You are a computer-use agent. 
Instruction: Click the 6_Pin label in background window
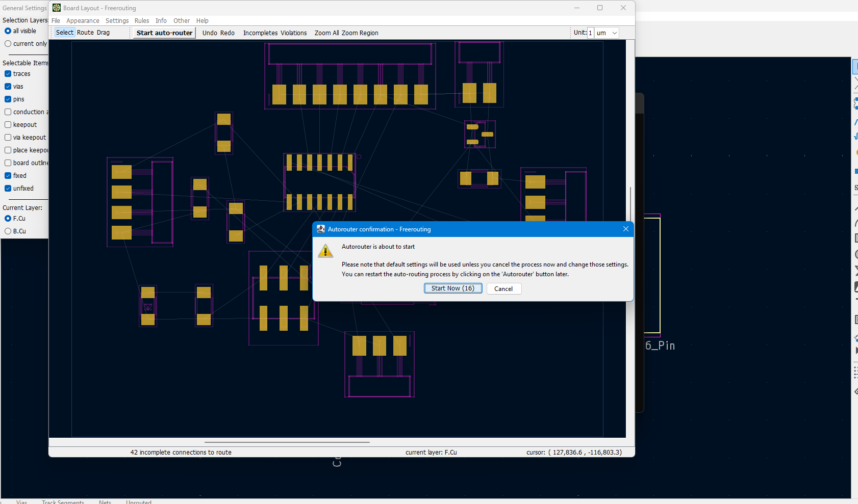660,346
